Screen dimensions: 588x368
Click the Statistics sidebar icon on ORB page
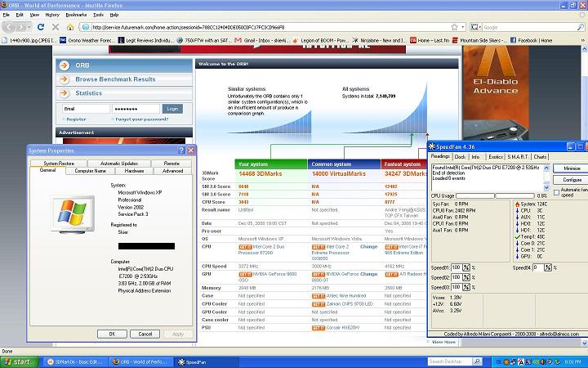tap(65, 93)
